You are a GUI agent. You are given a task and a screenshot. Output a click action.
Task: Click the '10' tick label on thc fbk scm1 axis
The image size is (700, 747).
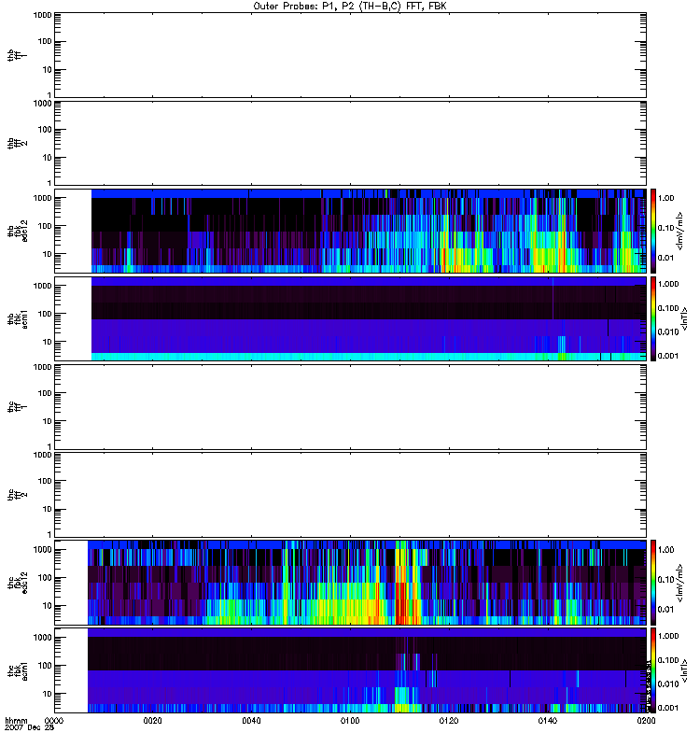48,694
